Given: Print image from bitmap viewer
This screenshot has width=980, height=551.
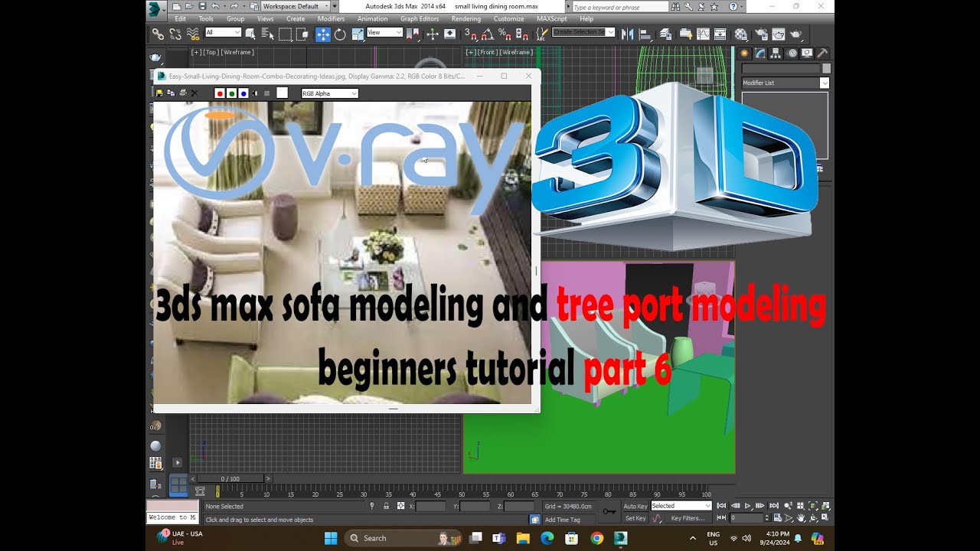Looking at the screenshot, I should (183, 93).
